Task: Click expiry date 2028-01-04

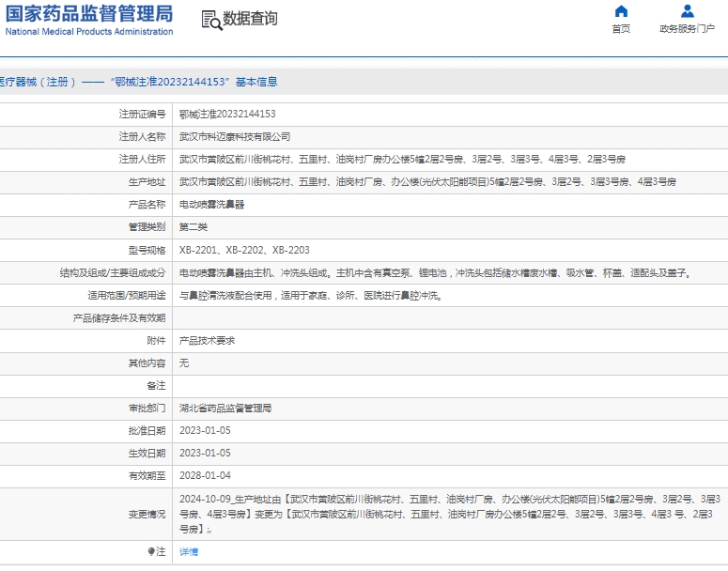Action: 205,475
